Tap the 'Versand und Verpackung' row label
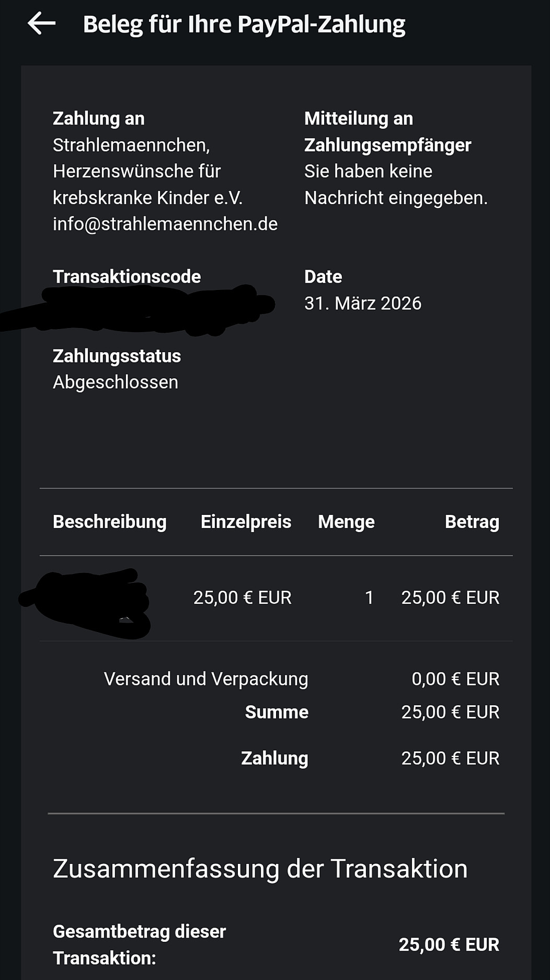 (206, 679)
